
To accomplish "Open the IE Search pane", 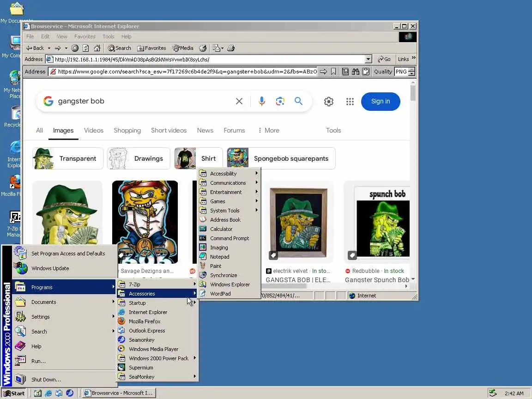I will coord(119,48).
